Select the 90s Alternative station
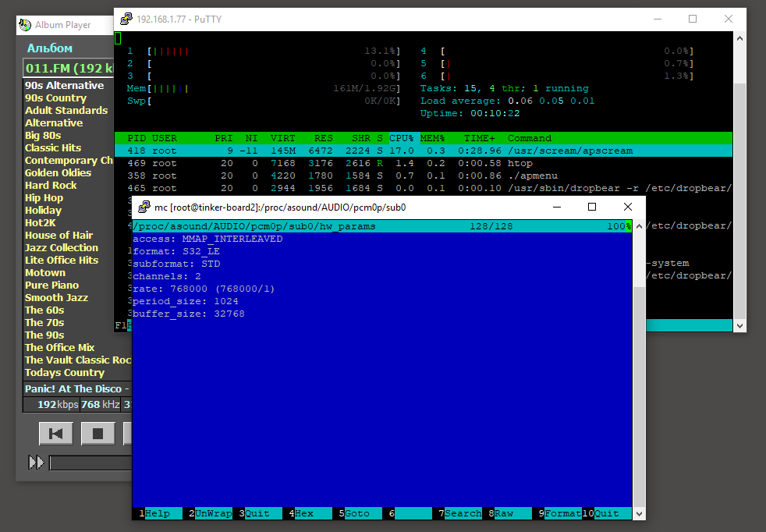 (x=64, y=86)
